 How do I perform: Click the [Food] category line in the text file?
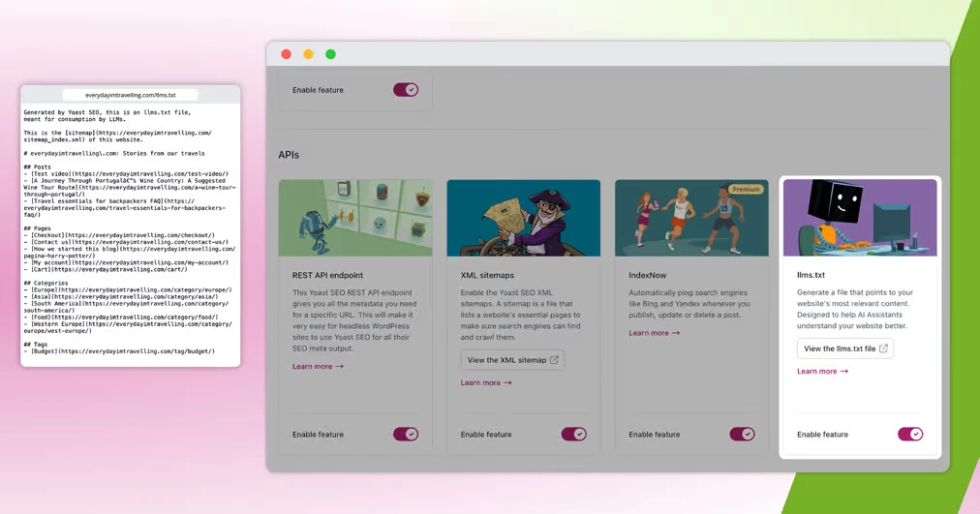(121, 317)
